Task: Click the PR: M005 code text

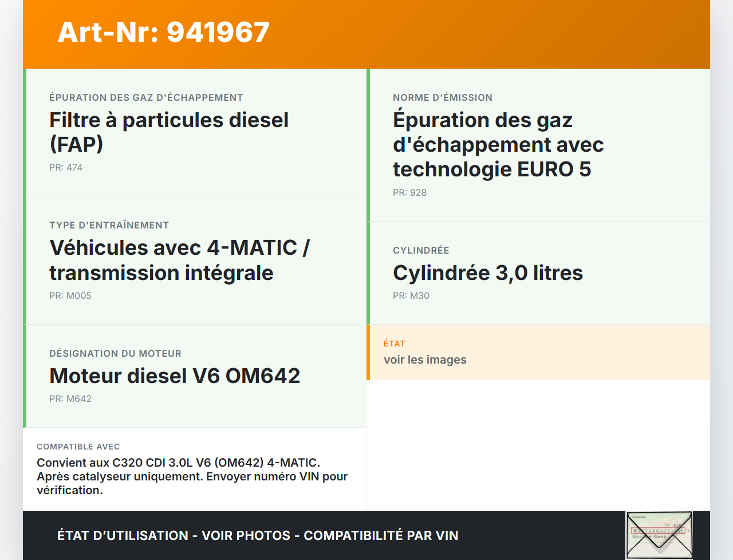Action: [70, 296]
